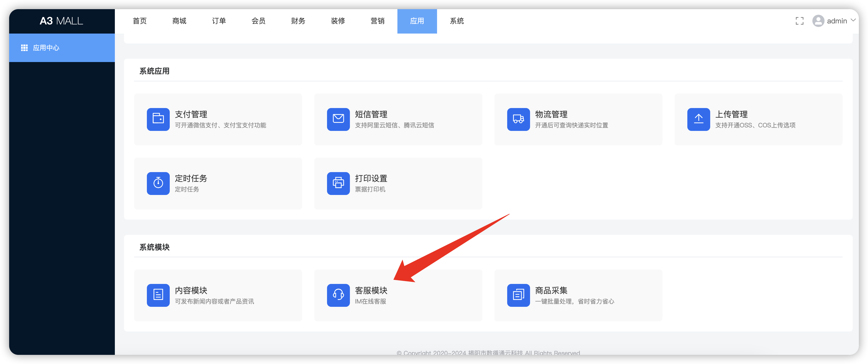Open the 打印设置 title link
Image resolution: width=868 pixels, height=364 pixels.
click(x=371, y=178)
